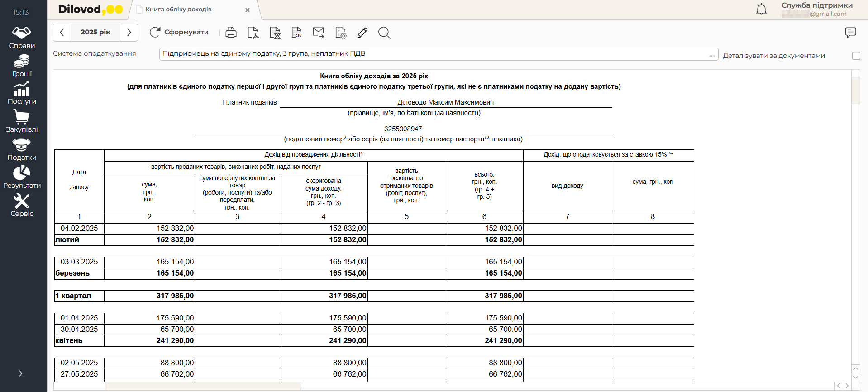Image resolution: width=868 pixels, height=392 pixels.
Task: Open tax system selection ellipsis
Action: pos(712,55)
